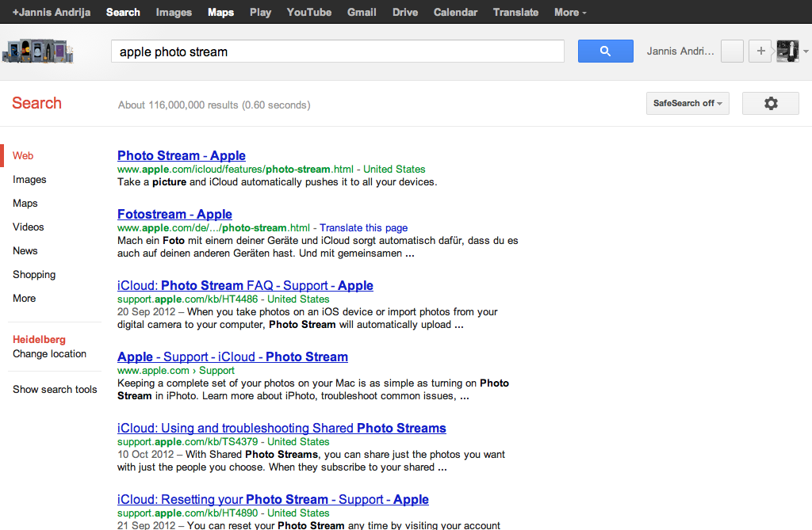Viewport: 812px width, 530px height.
Task: Open the SafeSearch off dropdown
Action: pos(688,104)
